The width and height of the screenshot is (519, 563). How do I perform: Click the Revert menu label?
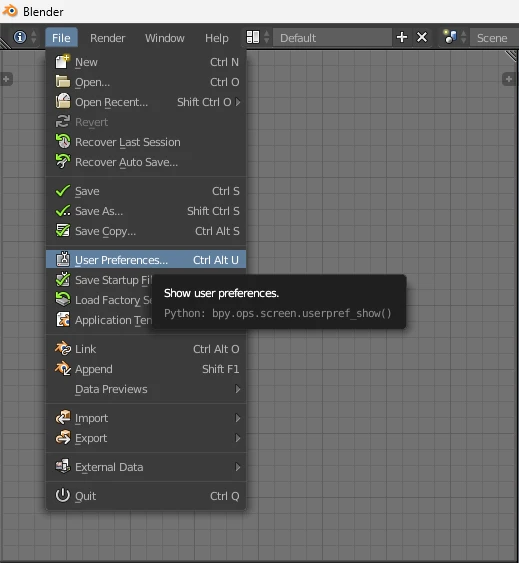[x=91, y=122]
